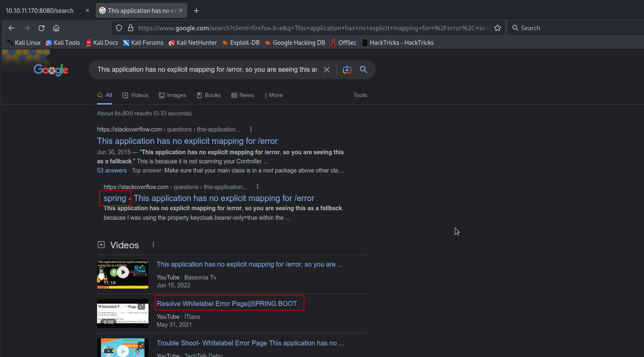
Task: Go forward with the browser forward arrow
Action: click(27, 28)
